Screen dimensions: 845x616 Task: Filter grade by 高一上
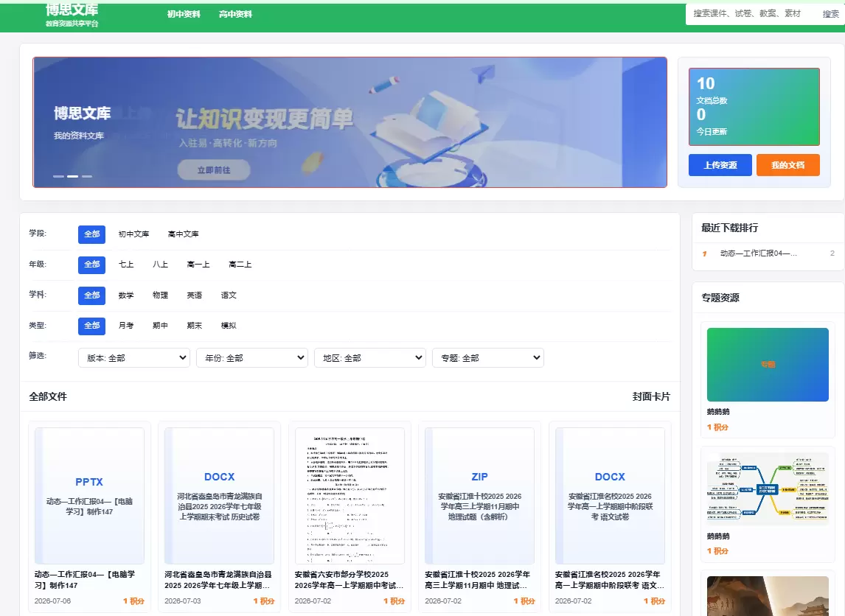point(198,265)
